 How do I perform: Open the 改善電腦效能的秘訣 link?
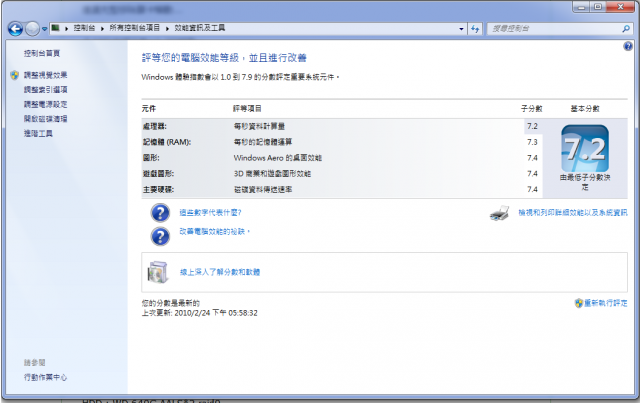[214, 232]
